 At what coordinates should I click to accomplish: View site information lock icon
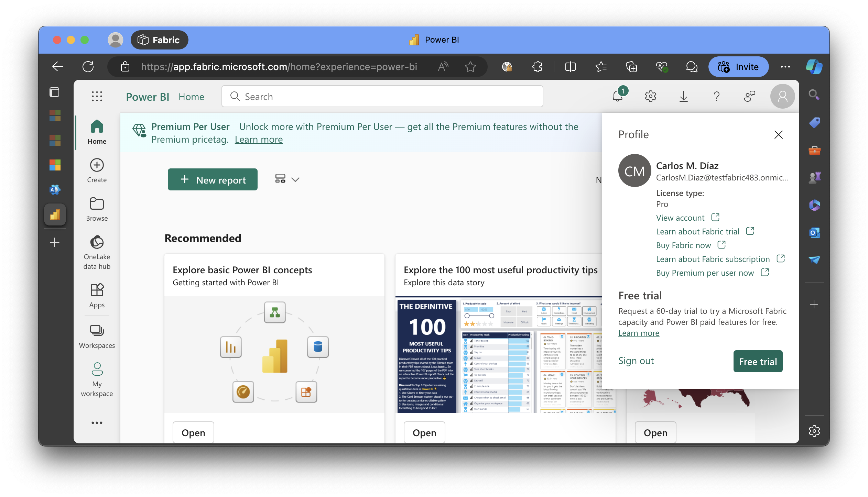125,67
